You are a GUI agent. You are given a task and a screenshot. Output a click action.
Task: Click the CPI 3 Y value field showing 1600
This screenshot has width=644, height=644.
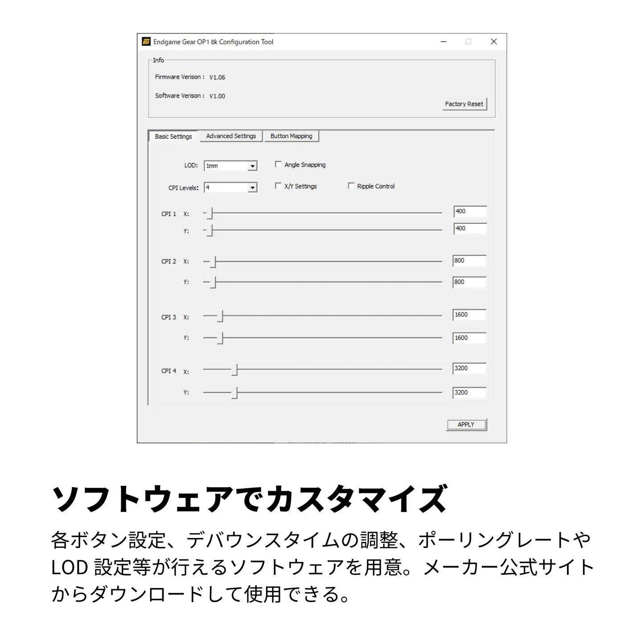[x=470, y=338]
